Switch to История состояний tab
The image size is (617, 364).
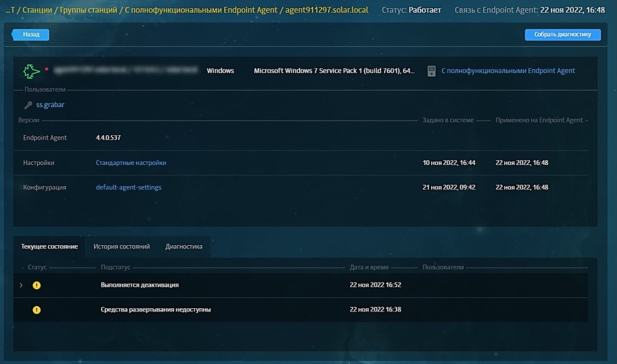pos(122,246)
